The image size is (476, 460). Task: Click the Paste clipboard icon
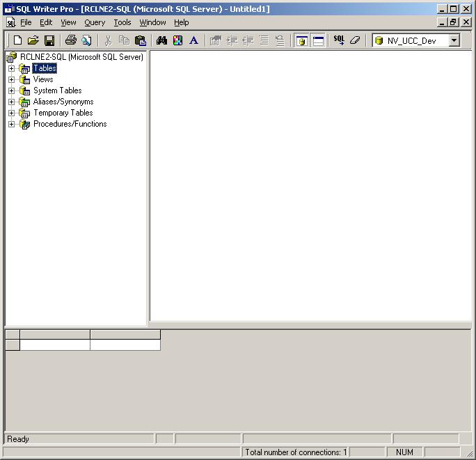tap(140, 40)
